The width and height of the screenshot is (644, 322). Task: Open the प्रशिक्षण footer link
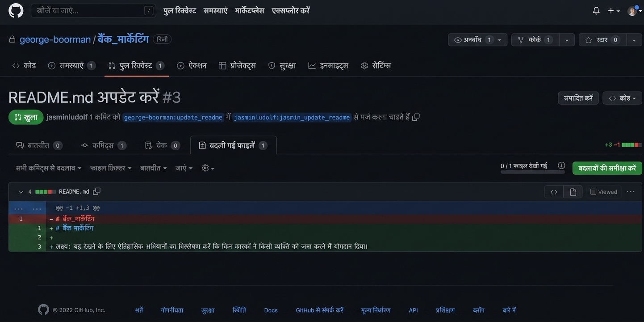(445, 310)
